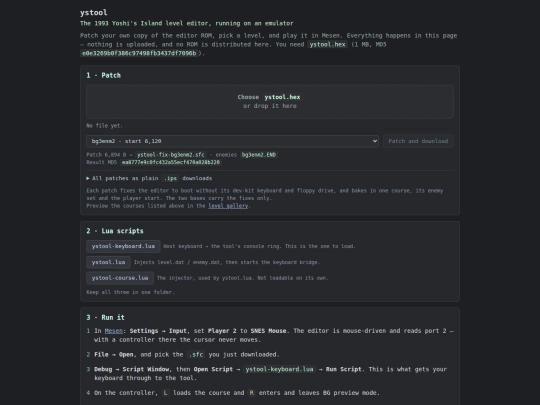The image size is (540, 405).
Task: Click the result MD5 hash code
Action: point(171,163)
